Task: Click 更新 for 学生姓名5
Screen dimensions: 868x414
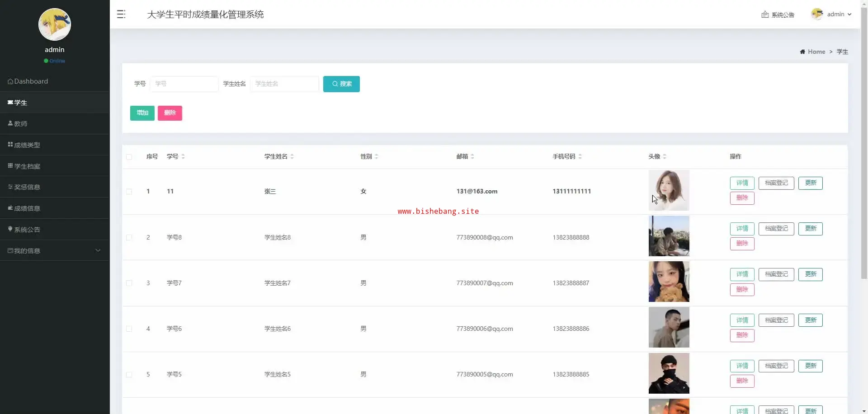Action: (x=811, y=366)
